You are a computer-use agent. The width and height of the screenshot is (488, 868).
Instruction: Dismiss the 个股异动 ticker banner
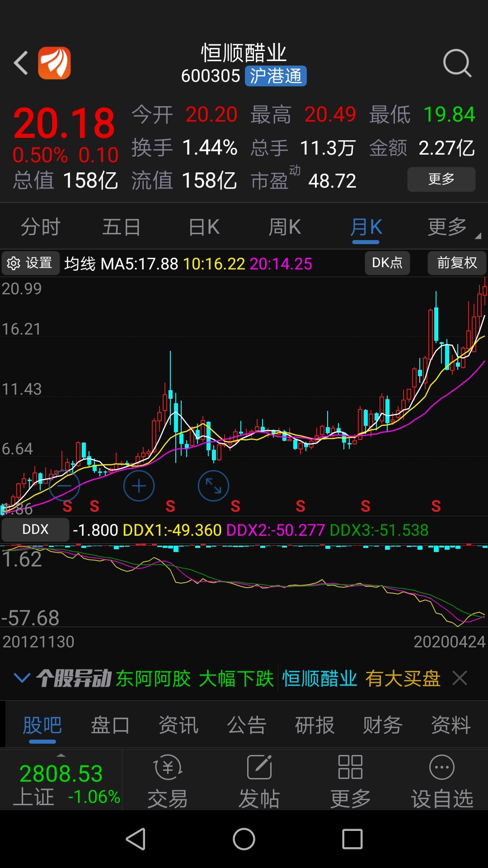click(x=460, y=678)
